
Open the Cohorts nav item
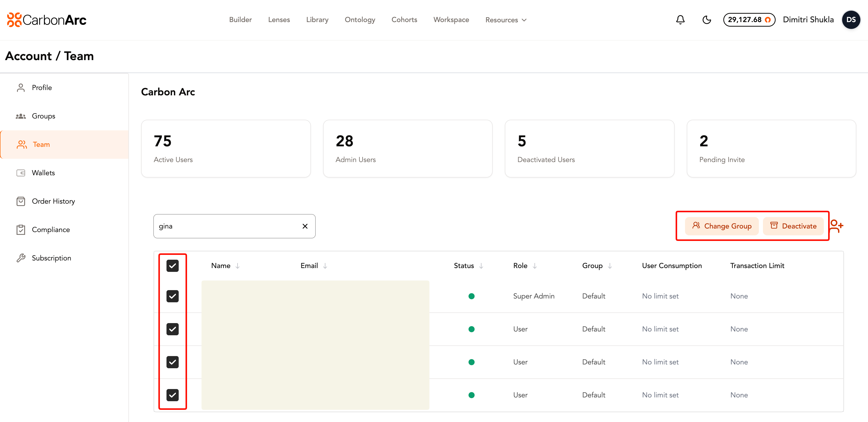pos(404,20)
